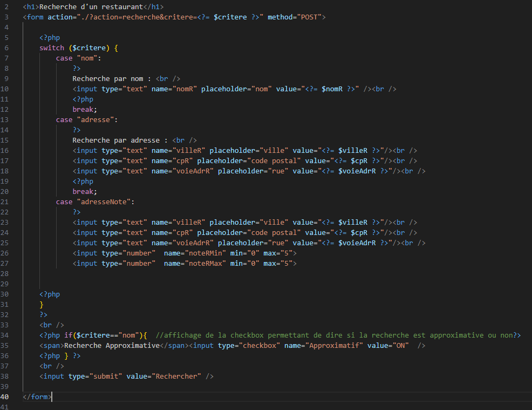Click the placeholder="nom" attribute
The width and height of the screenshot is (532, 410).
coord(236,89)
